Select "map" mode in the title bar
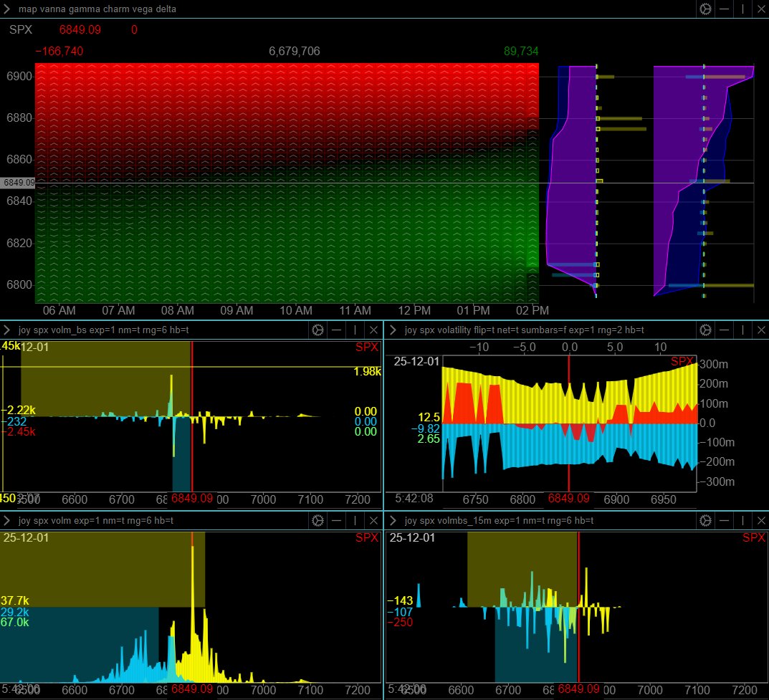The image size is (769, 700). pyautogui.click(x=27, y=9)
